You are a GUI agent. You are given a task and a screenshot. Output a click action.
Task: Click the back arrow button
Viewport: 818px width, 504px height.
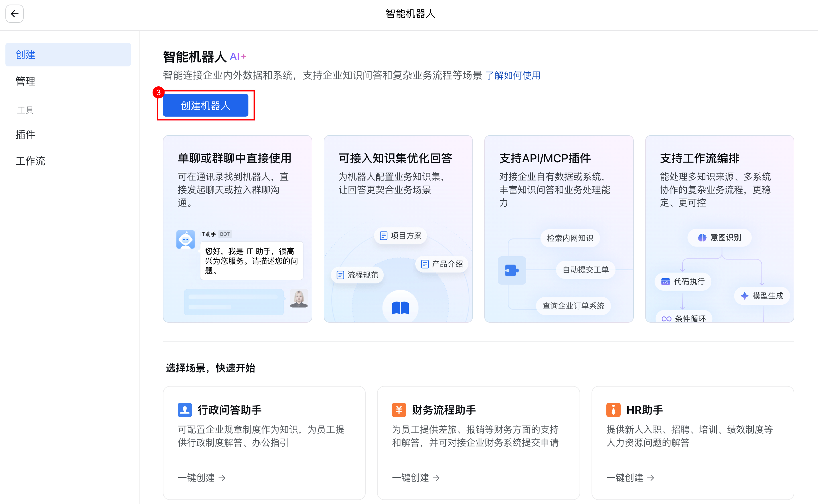(14, 14)
